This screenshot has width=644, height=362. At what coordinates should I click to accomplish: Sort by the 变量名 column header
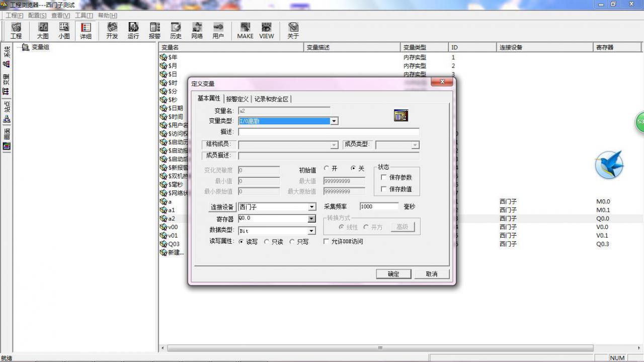click(232, 47)
